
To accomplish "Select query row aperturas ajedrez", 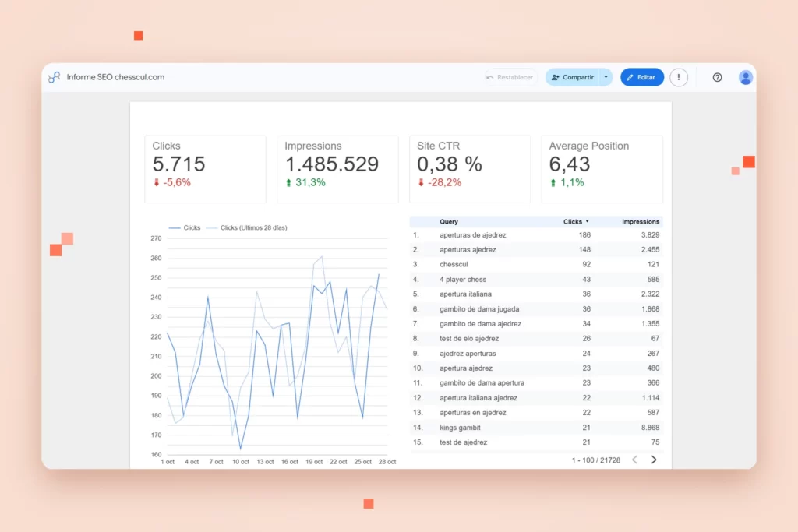I will [x=536, y=250].
